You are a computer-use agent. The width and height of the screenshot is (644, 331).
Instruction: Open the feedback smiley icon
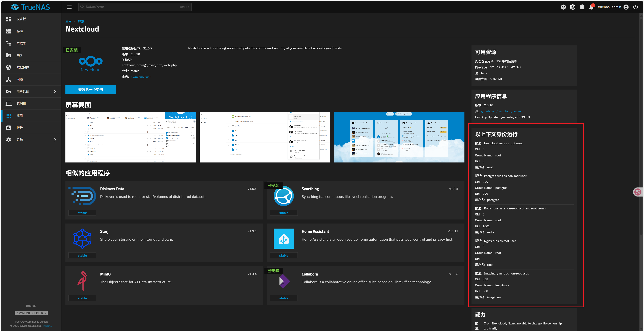click(563, 7)
